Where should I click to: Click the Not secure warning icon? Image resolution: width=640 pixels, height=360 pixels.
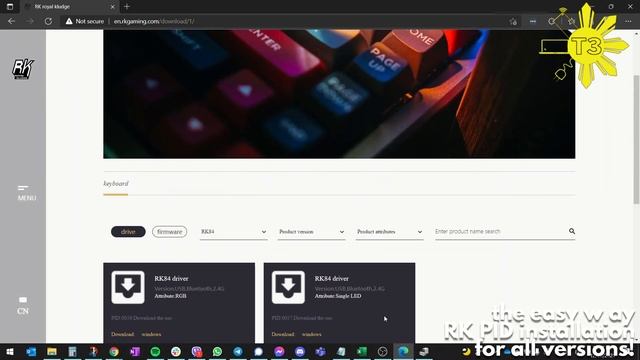[x=69, y=21]
